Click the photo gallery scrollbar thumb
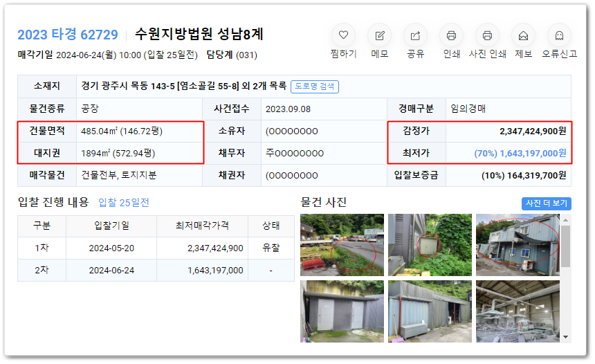The width and height of the screenshot is (595, 364). click(565, 246)
